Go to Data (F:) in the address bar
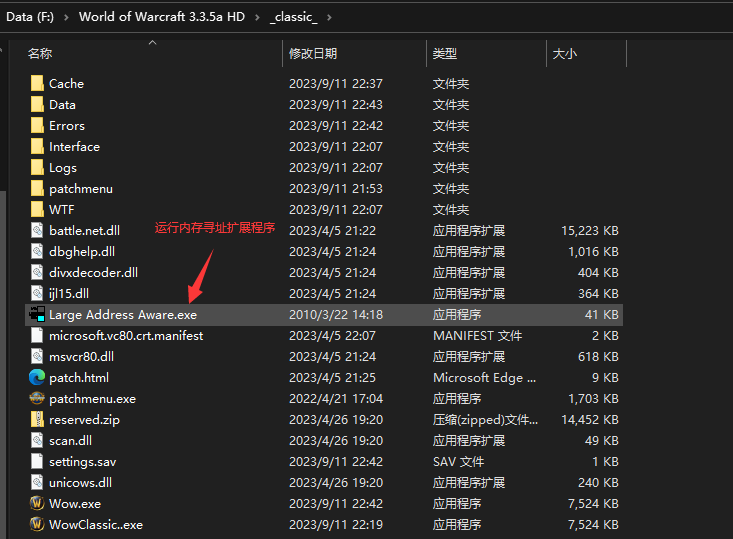The image size is (733, 539). [30, 17]
